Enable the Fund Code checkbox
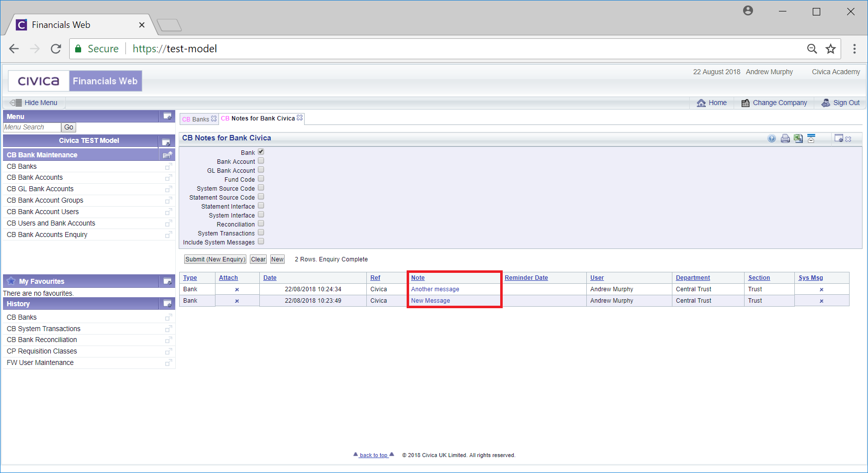This screenshot has height=473, width=868. (261, 179)
